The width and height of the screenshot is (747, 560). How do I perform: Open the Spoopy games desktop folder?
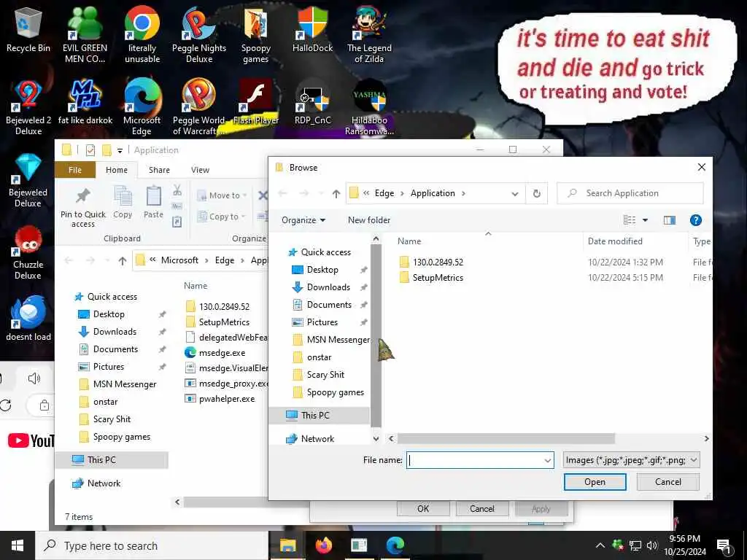256,34
